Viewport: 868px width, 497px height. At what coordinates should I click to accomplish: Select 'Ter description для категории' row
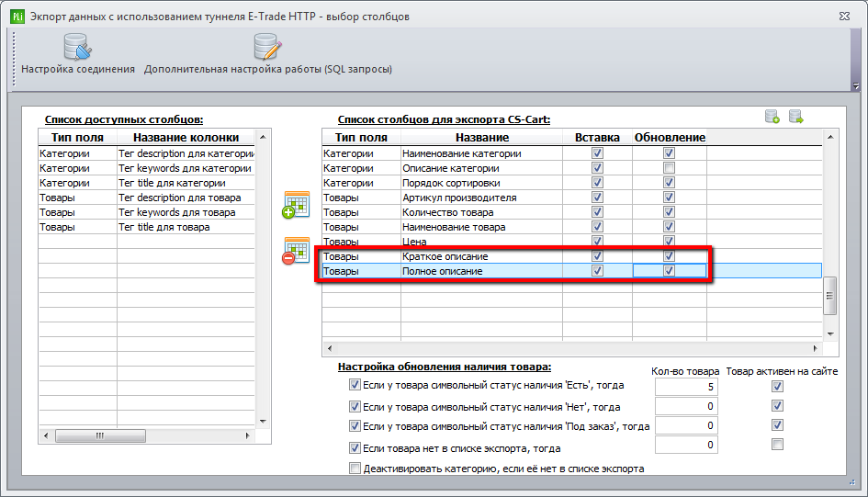147,153
